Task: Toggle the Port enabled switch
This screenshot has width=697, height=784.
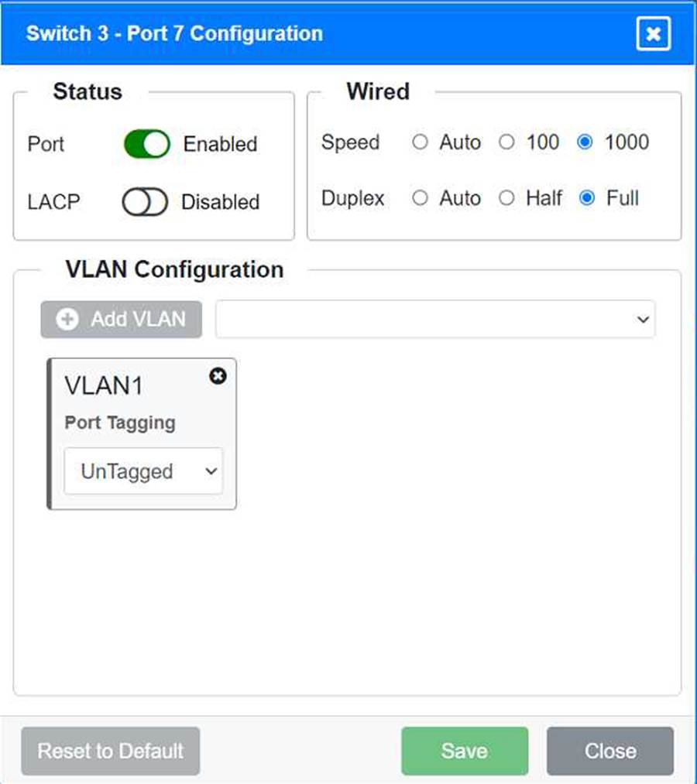Action: point(147,144)
